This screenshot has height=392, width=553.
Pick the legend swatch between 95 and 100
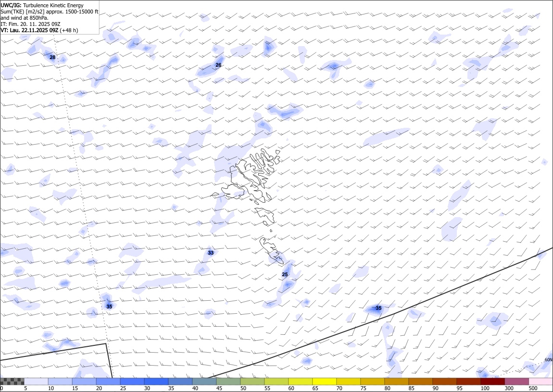tap(468, 381)
